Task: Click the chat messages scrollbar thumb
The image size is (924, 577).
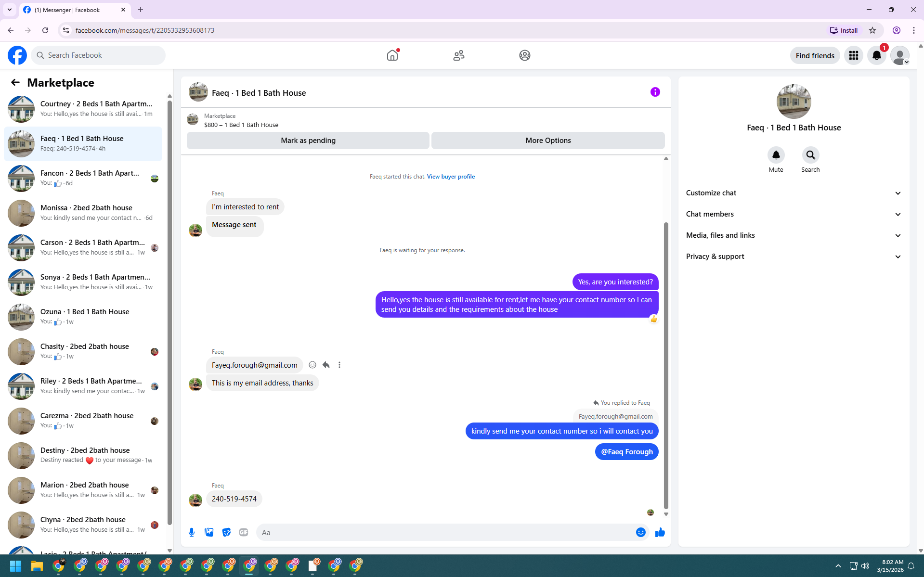Action: (x=666, y=365)
